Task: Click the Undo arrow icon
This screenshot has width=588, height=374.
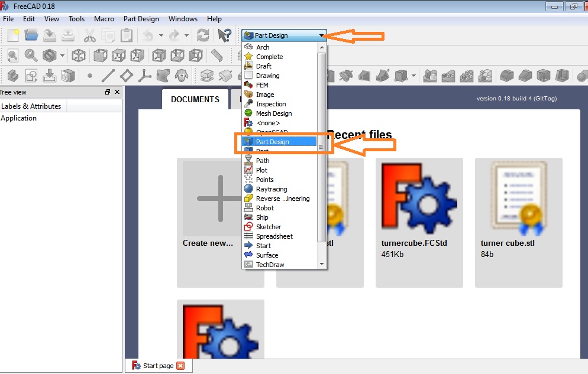Action: 148,35
